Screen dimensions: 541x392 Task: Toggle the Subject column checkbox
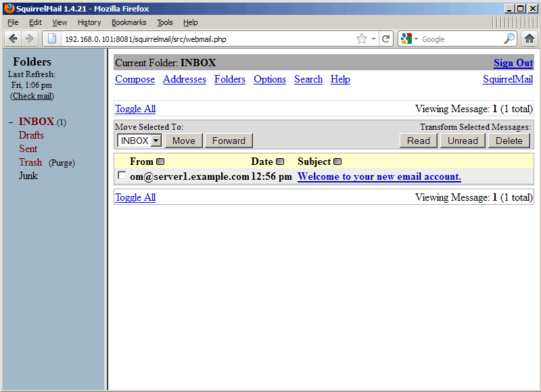[x=337, y=161]
